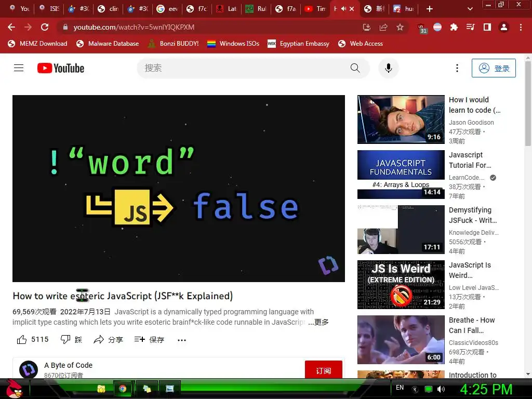Image resolution: width=532 pixels, height=399 pixels.
Task: Reload the current YouTube page
Action: click(x=45, y=27)
